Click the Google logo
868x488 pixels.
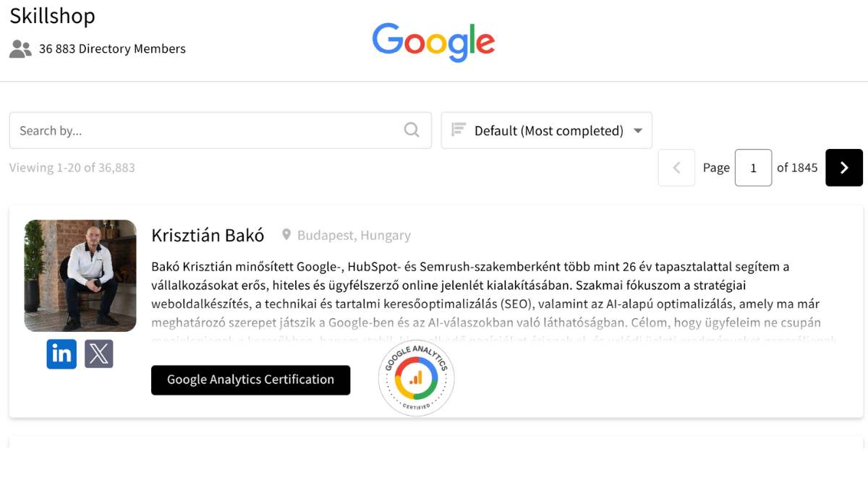coord(433,43)
